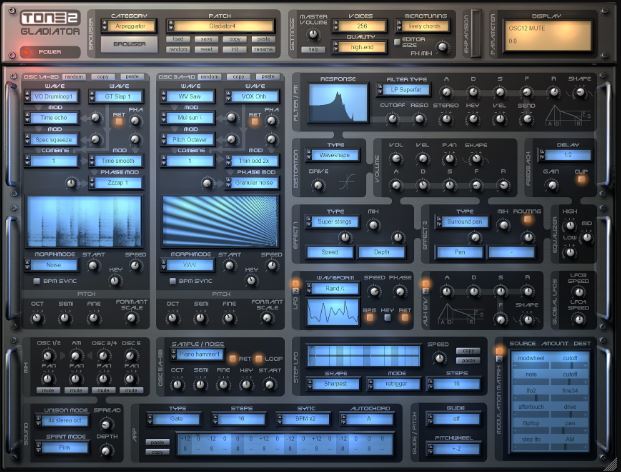Click paste in the OSC 3 header
Viewport: 621px width, 472px height.
coord(268,77)
